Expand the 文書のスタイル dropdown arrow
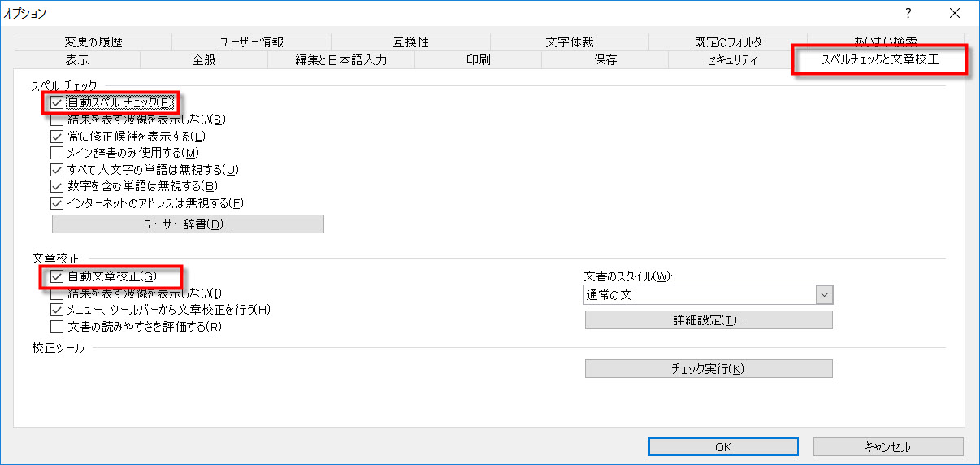The width and height of the screenshot is (980, 465). (824, 294)
